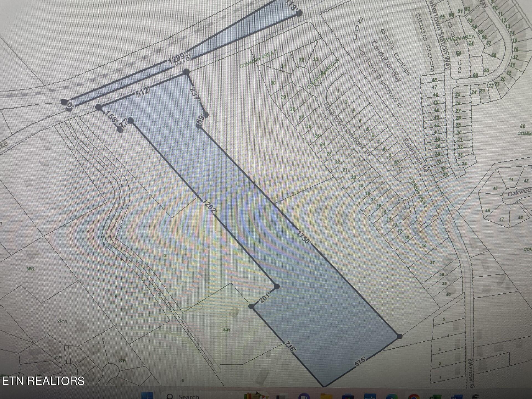Click the COMMON AREA 2 label

(418, 192)
